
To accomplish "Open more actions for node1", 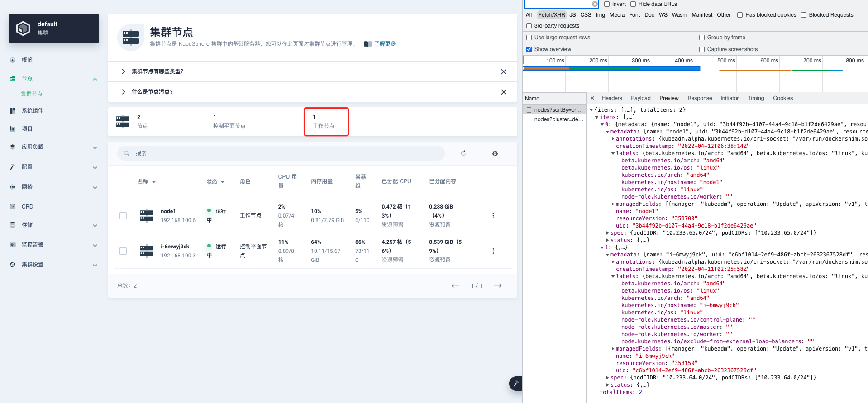I will click(493, 216).
